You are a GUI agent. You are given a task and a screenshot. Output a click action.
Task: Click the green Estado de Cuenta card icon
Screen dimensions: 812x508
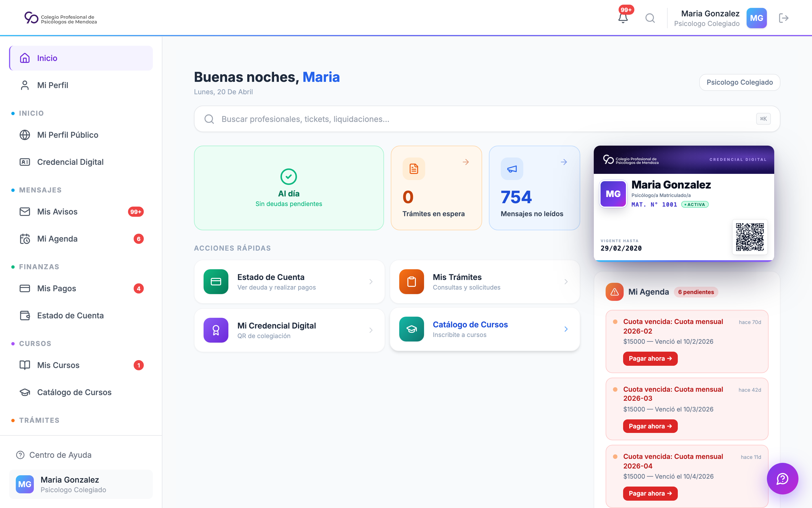[x=216, y=282]
